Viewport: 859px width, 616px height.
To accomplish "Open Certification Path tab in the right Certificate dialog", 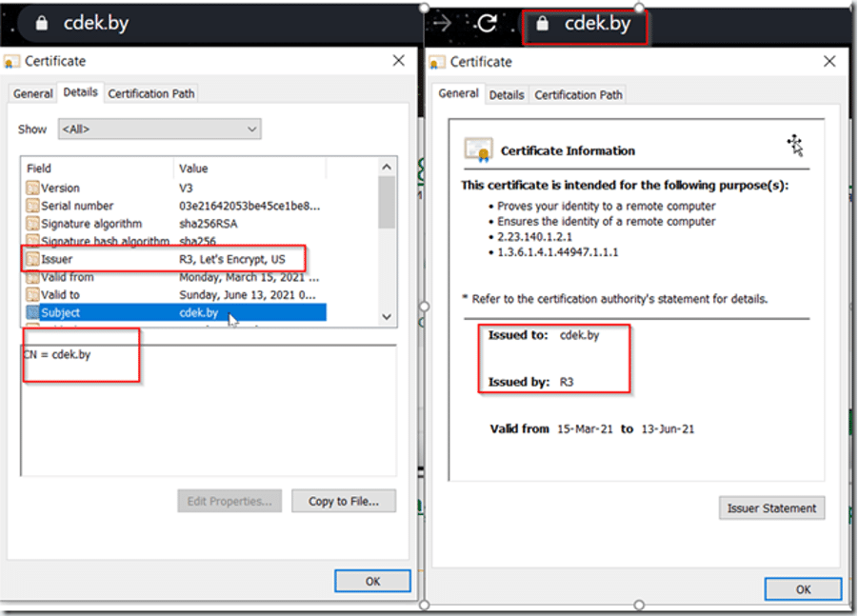I will tap(578, 95).
